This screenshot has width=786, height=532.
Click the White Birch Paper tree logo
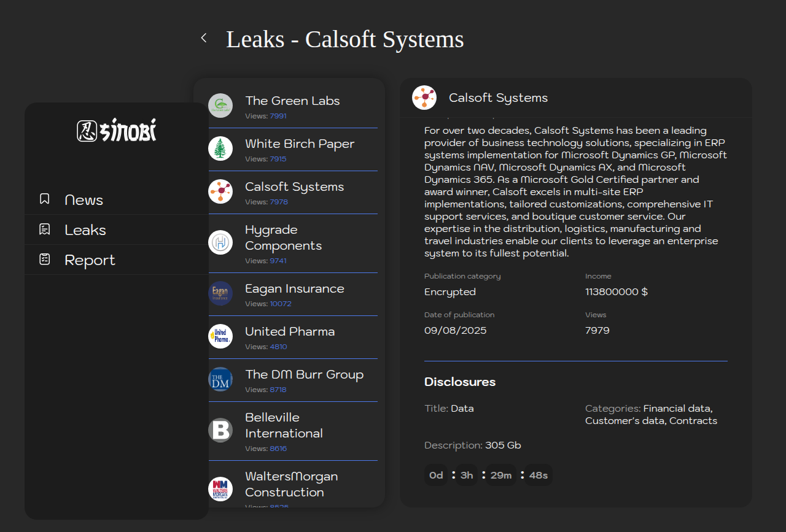click(x=220, y=148)
